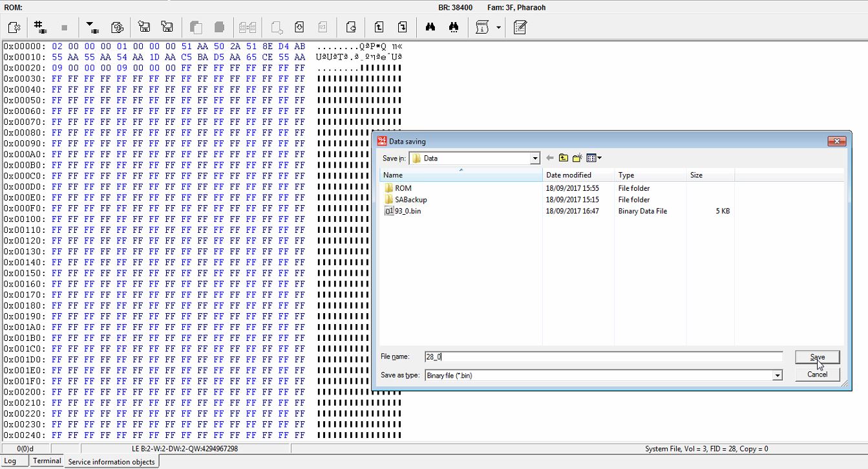
Task: Click the '0(0)d' status bar cell
Action: pos(25,449)
